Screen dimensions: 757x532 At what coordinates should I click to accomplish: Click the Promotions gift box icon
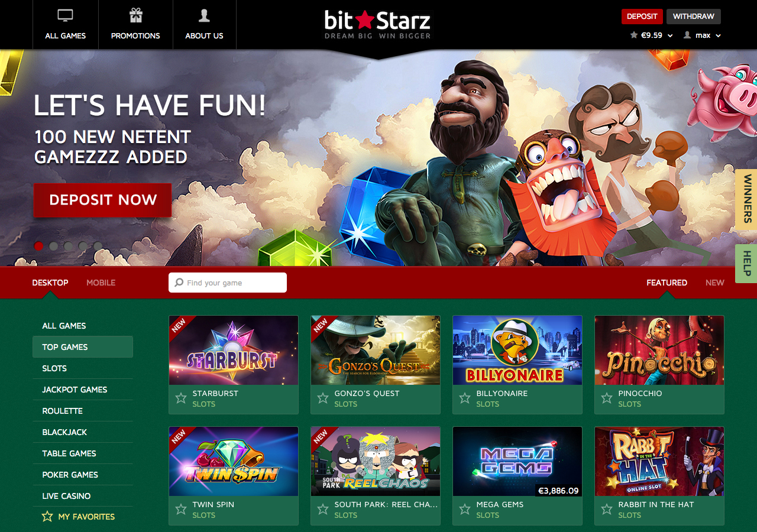(x=135, y=15)
